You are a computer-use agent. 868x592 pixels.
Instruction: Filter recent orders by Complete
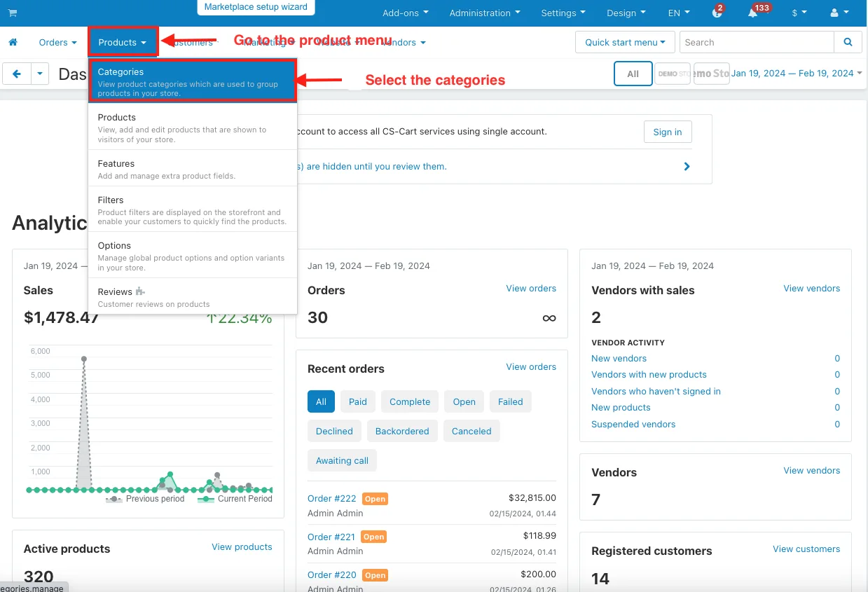click(410, 401)
